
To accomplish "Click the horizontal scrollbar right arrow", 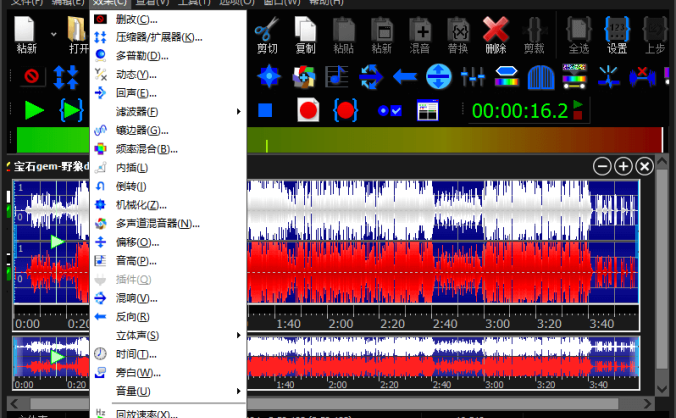I will coord(648,404).
